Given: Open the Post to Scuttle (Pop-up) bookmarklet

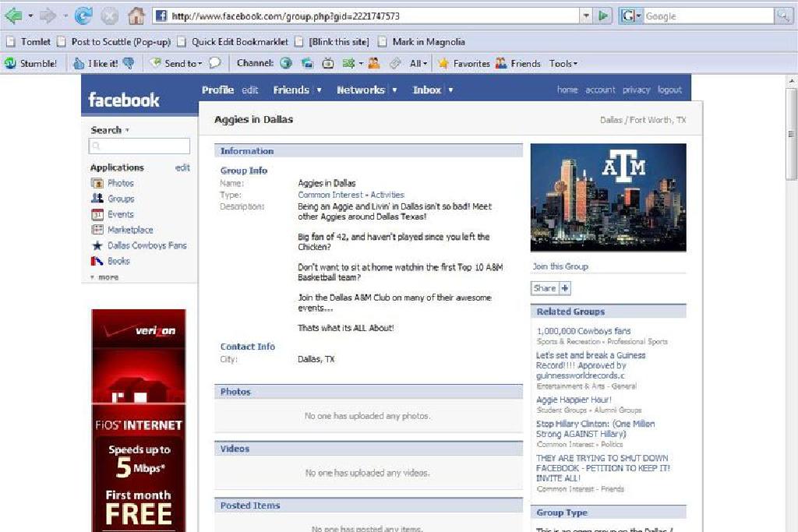Looking at the screenshot, I should [114, 42].
